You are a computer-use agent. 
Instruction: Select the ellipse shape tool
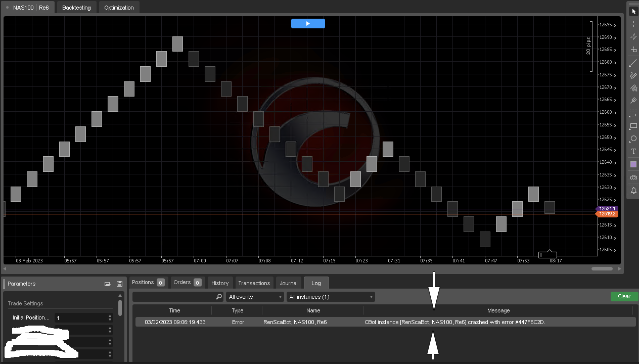[x=633, y=139]
